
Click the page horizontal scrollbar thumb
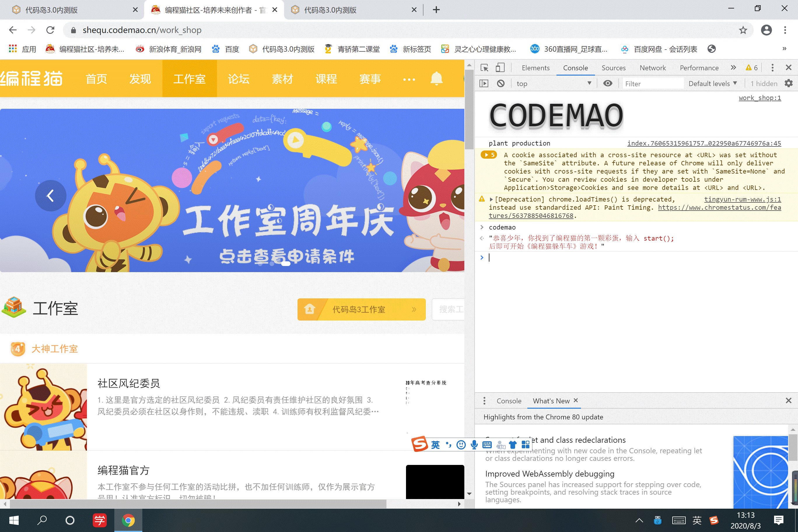point(198,504)
